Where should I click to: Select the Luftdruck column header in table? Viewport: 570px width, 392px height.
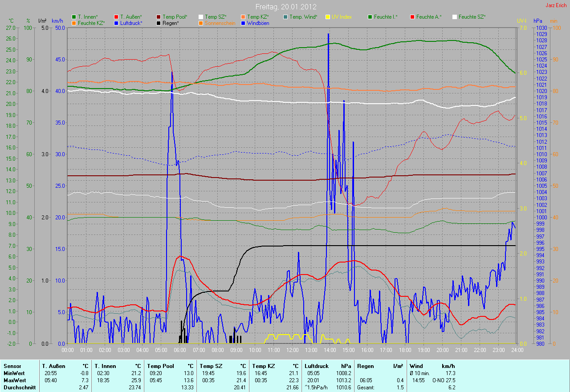point(316,366)
